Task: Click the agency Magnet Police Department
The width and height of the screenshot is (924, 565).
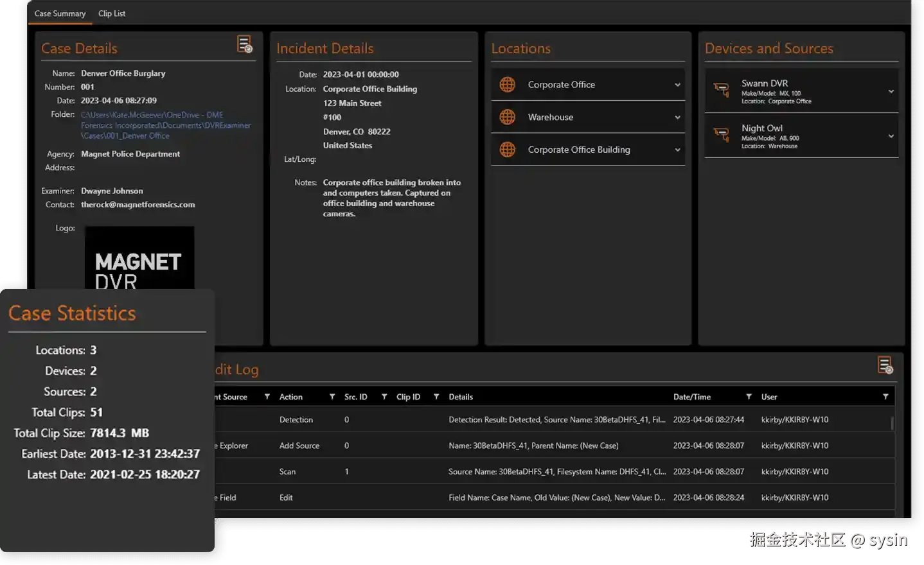Action: point(130,154)
